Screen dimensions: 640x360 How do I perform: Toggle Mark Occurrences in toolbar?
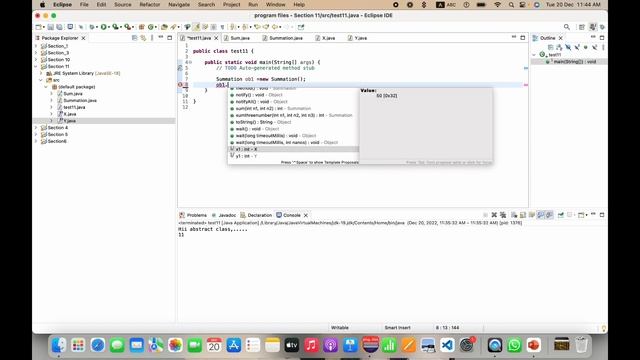[196, 27]
